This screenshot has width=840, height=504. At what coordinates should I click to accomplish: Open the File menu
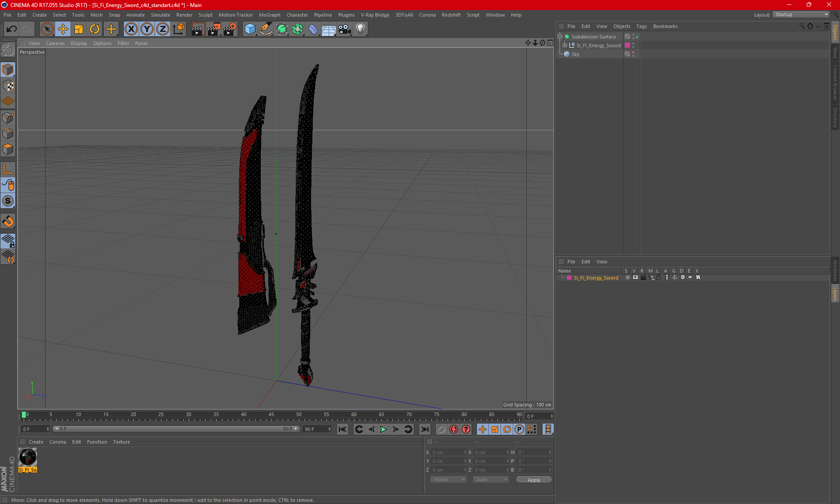point(7,15)
